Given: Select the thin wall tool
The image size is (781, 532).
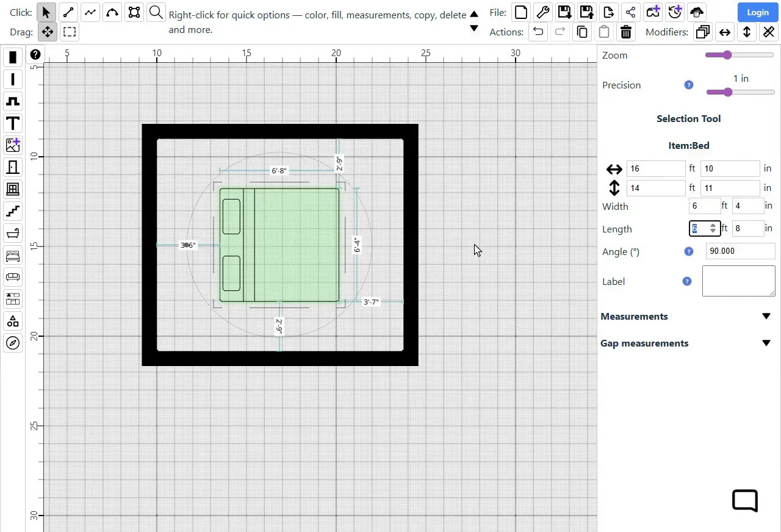Looking at the screenshot, I should (x=13, y=79).
